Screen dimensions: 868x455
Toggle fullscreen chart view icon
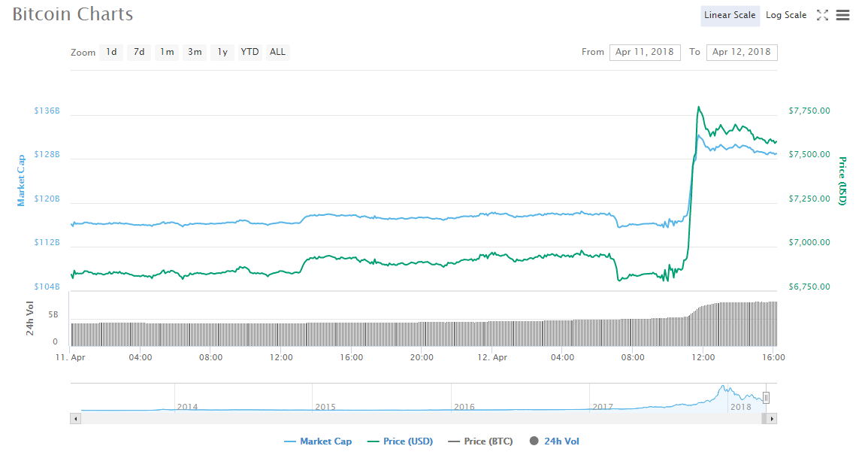[823, 16]
